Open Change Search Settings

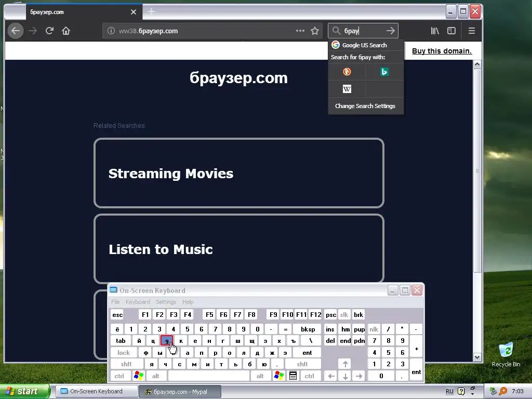click(365, 106)
